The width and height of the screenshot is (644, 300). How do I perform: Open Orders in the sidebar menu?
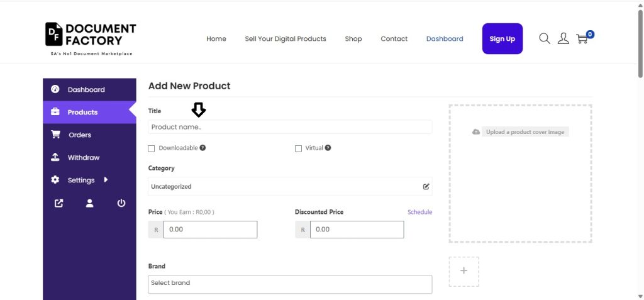tap(80, 135)
